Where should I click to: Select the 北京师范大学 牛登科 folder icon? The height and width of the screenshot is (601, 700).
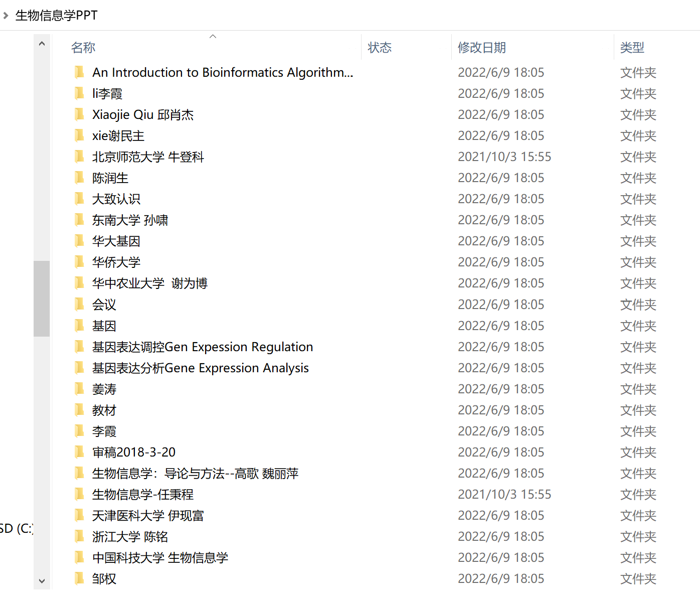click(x=79, y=157)
